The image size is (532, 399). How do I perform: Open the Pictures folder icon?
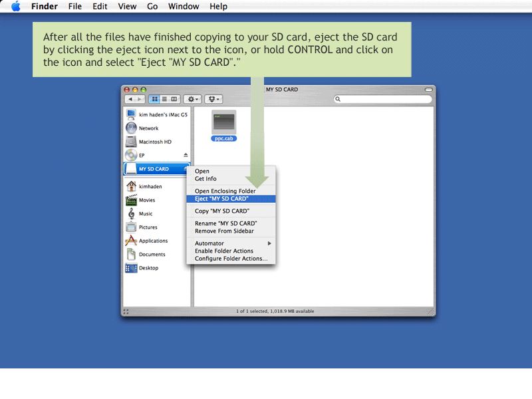click(x=131, y=227)
